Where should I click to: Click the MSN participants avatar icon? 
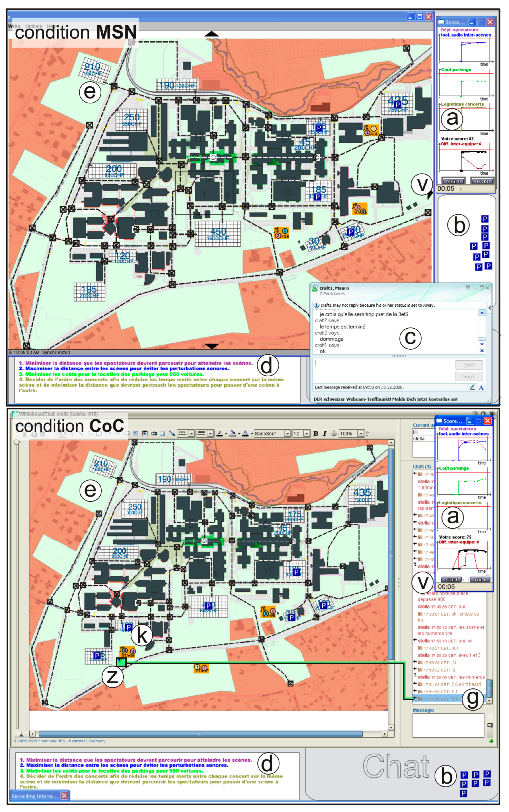[x=315, y=288]
